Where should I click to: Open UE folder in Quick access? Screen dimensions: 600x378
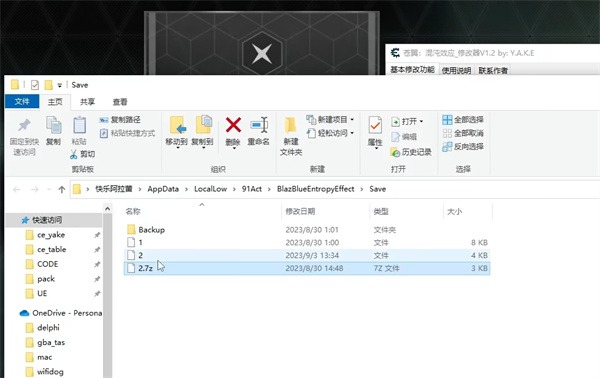coord(42,293)
